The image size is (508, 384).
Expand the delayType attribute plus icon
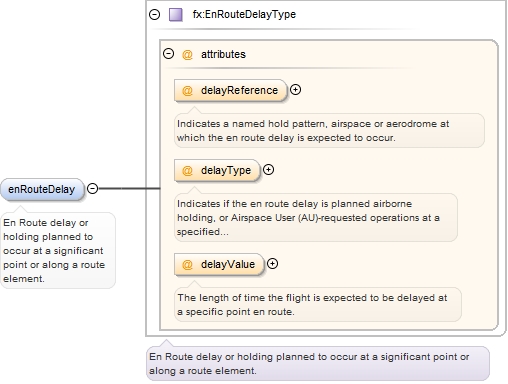268,170
